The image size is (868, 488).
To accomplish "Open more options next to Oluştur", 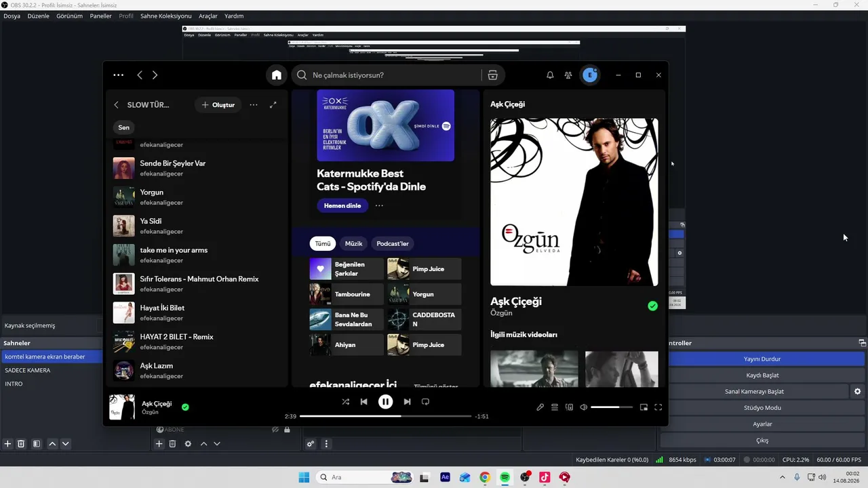I will click(254, 105).
